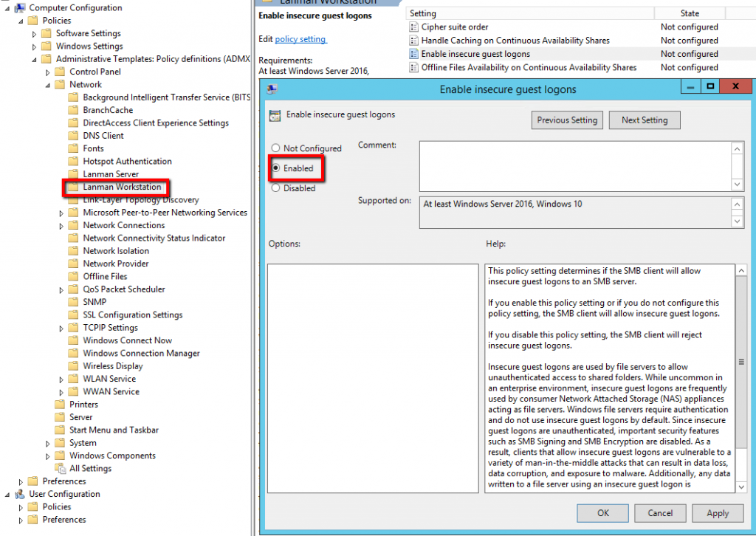Viewport: 756px width, 536px height.
Task: Go to Previous Setting
Action: click(x=567, y=120)
